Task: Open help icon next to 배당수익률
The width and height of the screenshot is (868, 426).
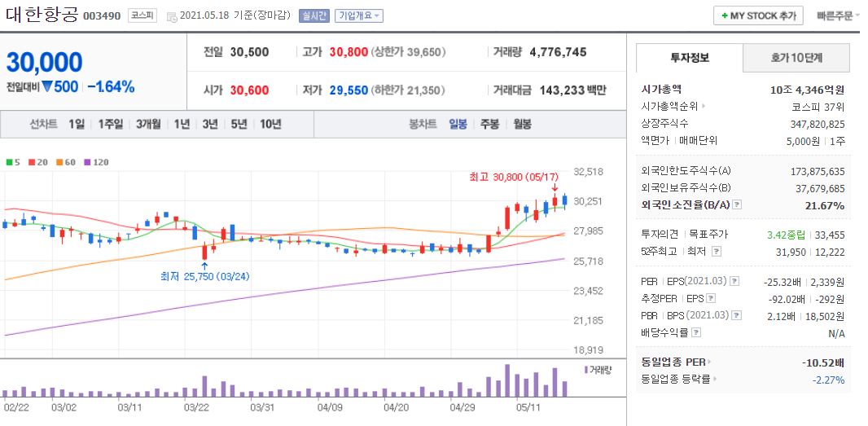Action: [x=696, y=333]
